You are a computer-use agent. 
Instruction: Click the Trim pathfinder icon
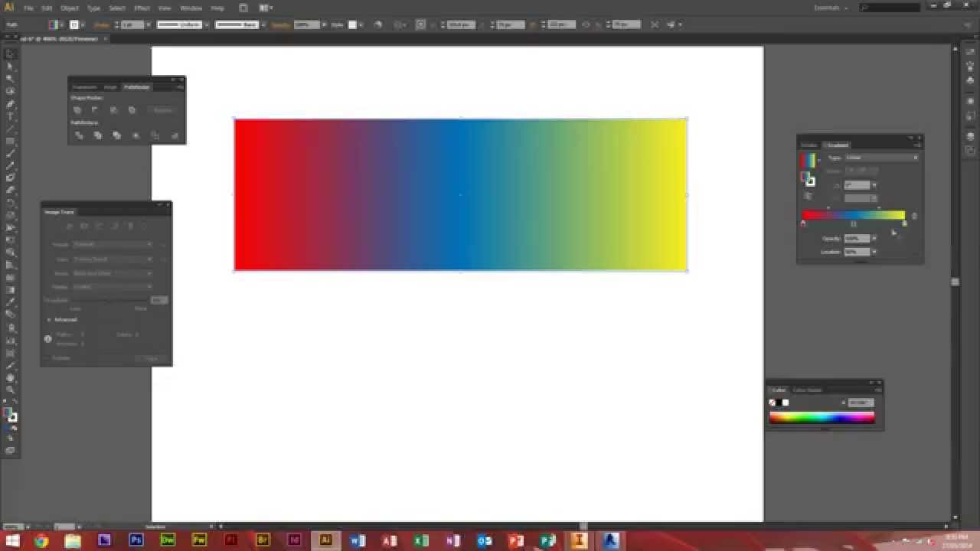point(98,135)
